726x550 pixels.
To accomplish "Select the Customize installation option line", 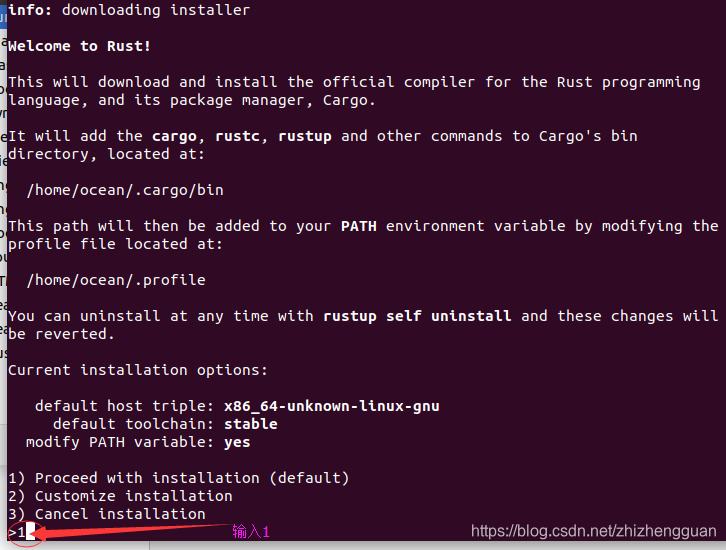I will pos(120,496).
